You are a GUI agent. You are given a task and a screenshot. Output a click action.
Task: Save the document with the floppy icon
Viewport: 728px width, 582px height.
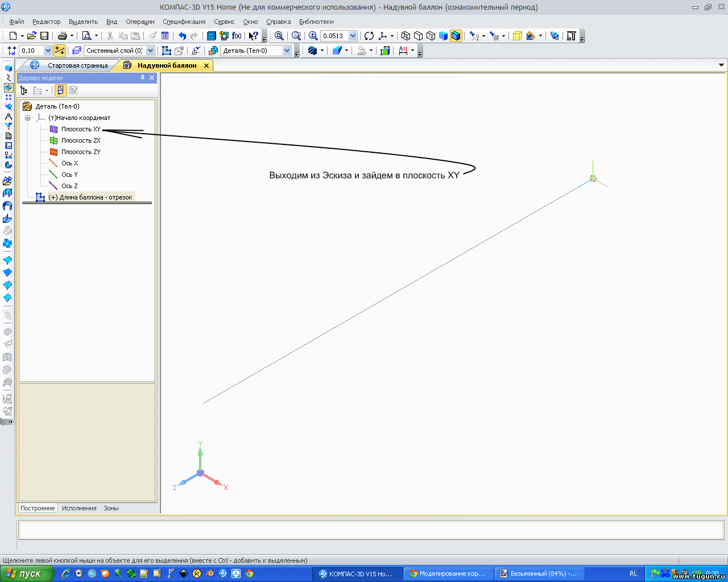[x=44, y=36]
